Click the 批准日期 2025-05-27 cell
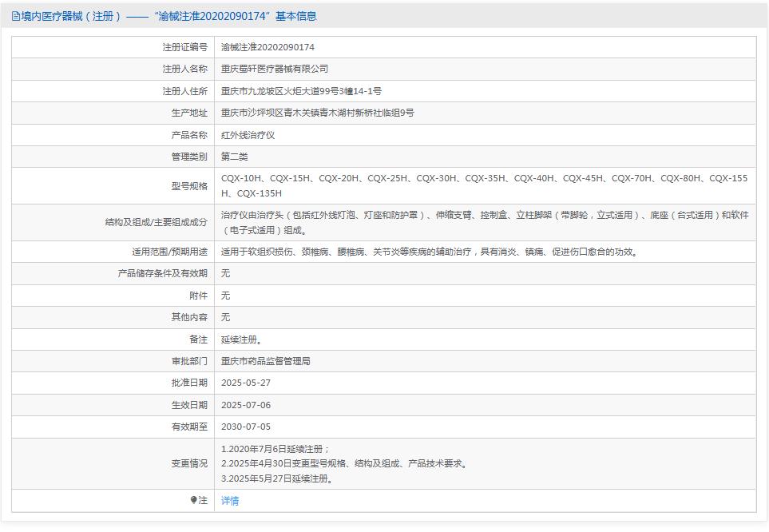769x532 pixels. click(x=248, y=383)
